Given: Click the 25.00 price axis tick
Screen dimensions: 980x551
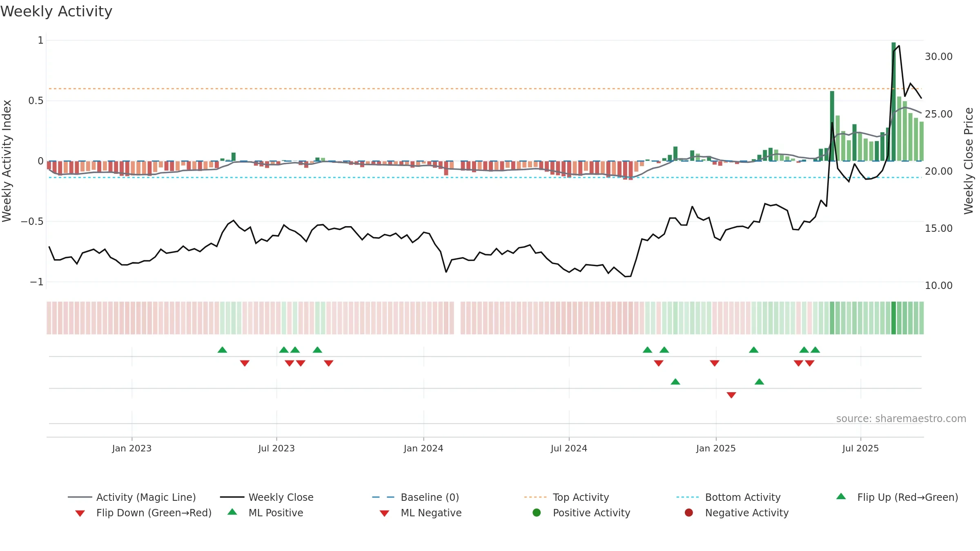Looking at the screenshot, I should tap(938, 114).
